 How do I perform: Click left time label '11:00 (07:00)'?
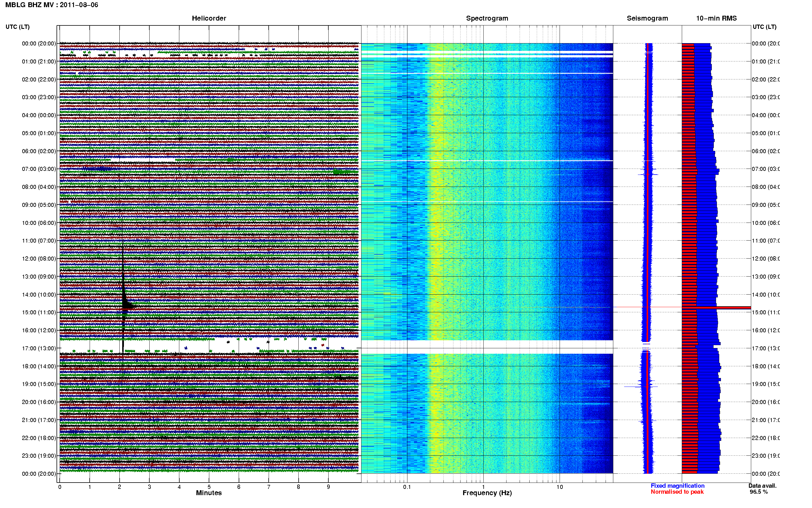[x=39, y=241]
